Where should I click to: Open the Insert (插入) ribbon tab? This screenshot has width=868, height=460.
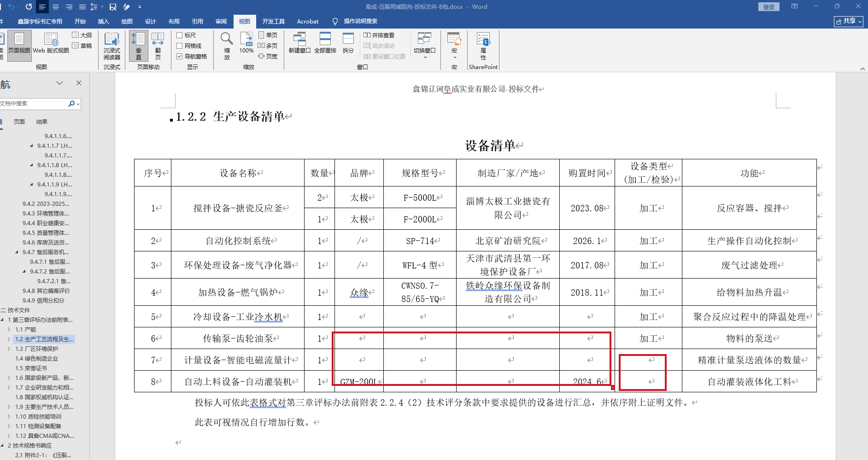[103, 21]
